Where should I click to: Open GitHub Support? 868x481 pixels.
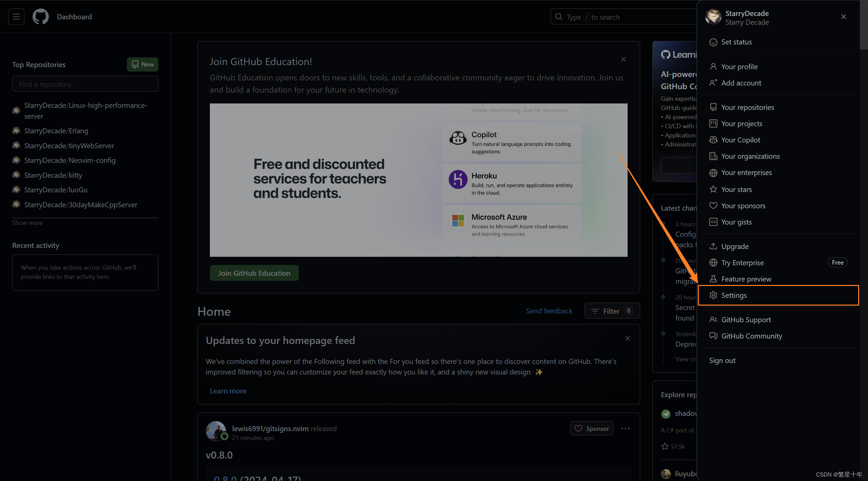(778, 320)
